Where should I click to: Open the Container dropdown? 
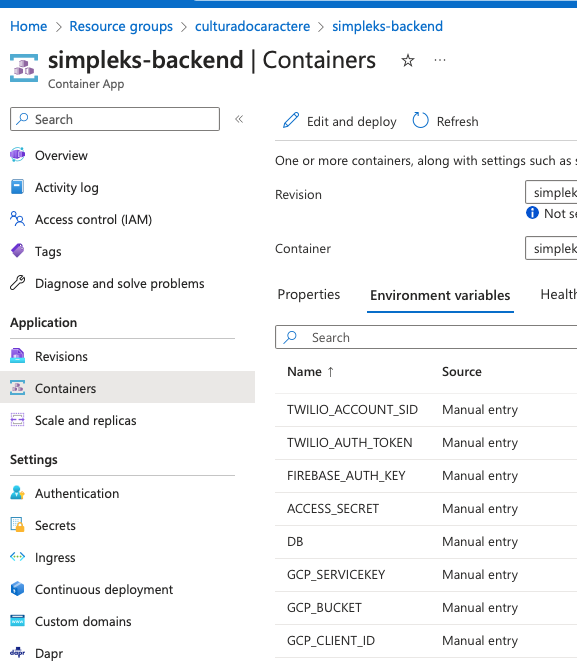click(551, 248)
